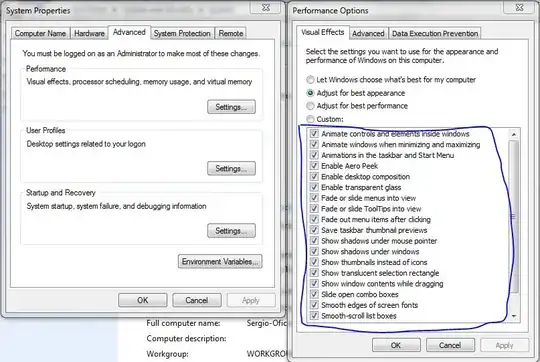The image size is (540, 362).
Task: Uncheck Fade out menu items after clicking
Action: point(314,219)
